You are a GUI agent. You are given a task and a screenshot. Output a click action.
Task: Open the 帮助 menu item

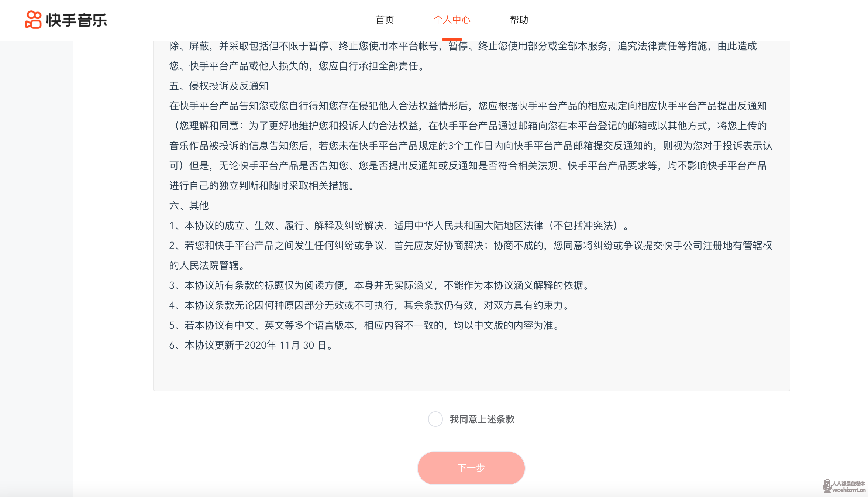519,20
